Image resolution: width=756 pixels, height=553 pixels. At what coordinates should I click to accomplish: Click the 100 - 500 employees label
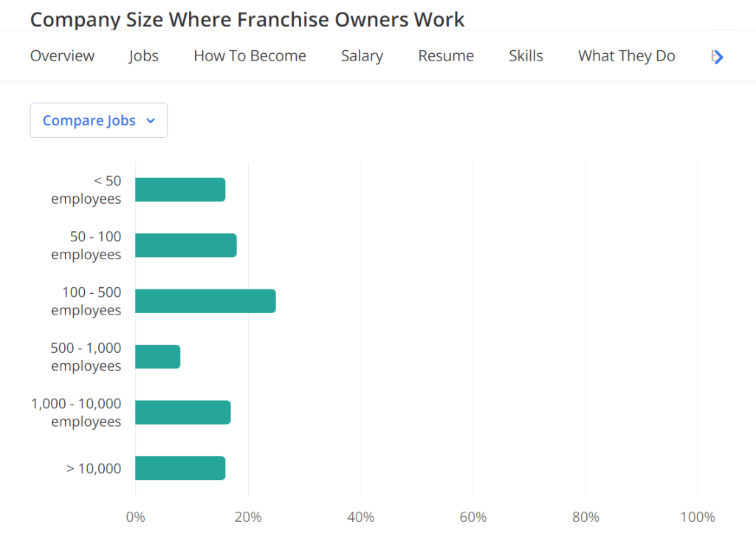tap(86, 301)
